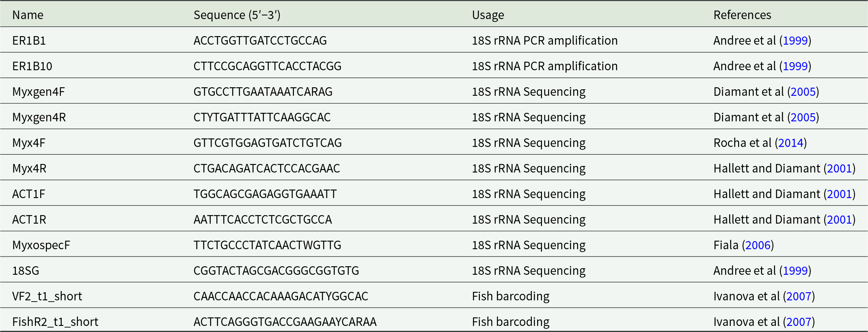Image resolution: width=868 pixels, height=332 pixels.
Task: Open the Fiala 2006 citation link
Action: pos(758,245)
